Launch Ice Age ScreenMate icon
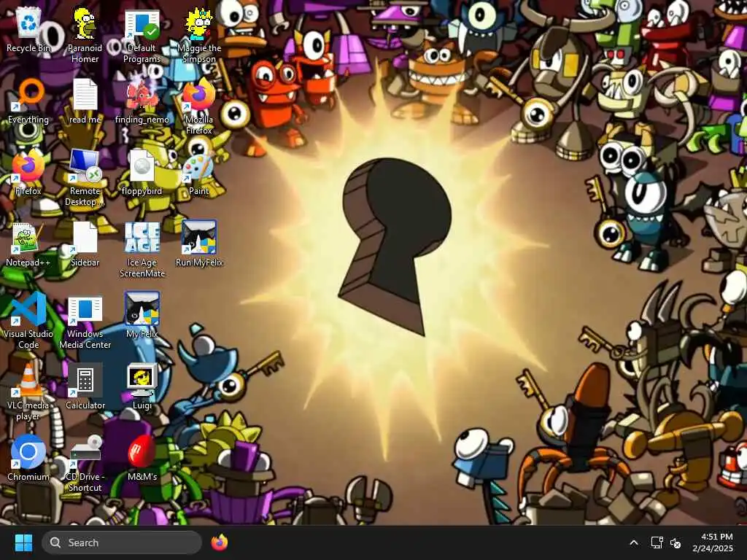The image size is (747, 560). [142, 249]
